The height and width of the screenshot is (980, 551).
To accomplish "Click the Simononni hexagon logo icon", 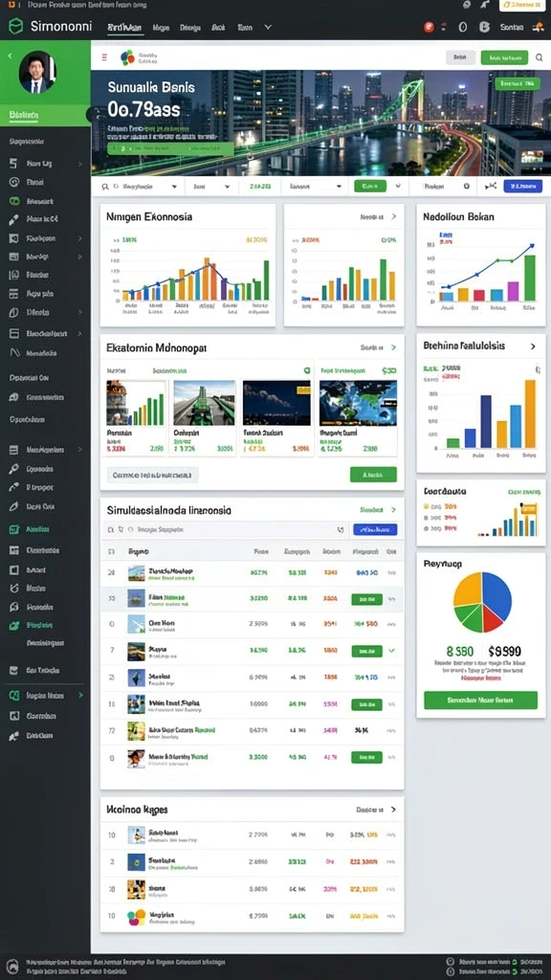I will coord(15,26).
